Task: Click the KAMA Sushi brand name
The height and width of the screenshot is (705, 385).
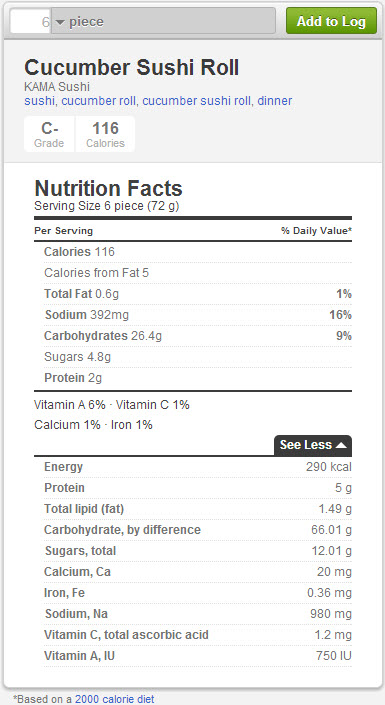Action: coord(57,86)
